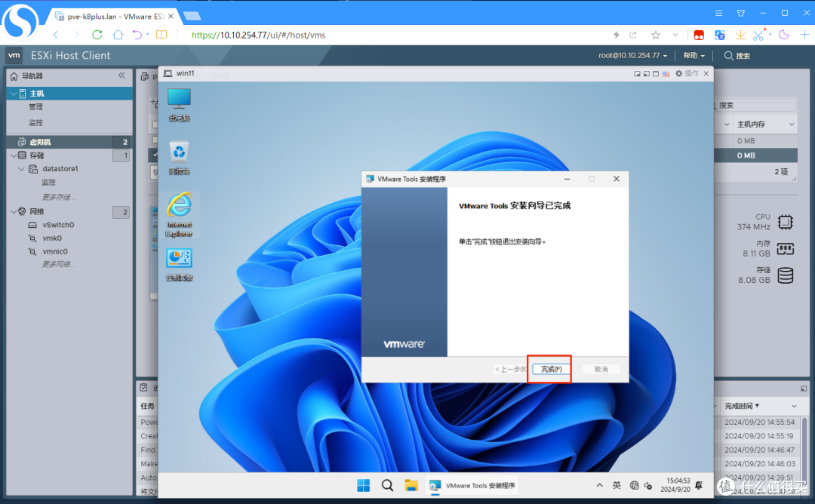Open the 操作 gear menu in win11 console
Viewport: 815px width, 504px height.
[687, 74]
